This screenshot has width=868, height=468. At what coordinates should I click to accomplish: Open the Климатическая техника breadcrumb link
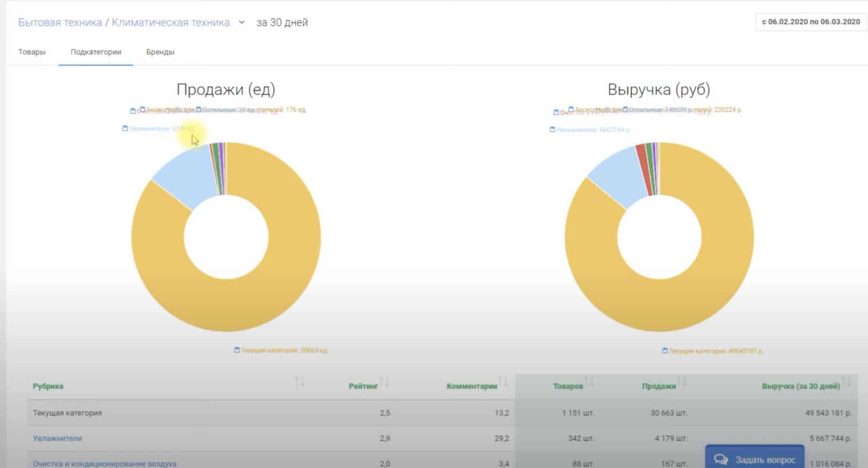click(170, 22)
